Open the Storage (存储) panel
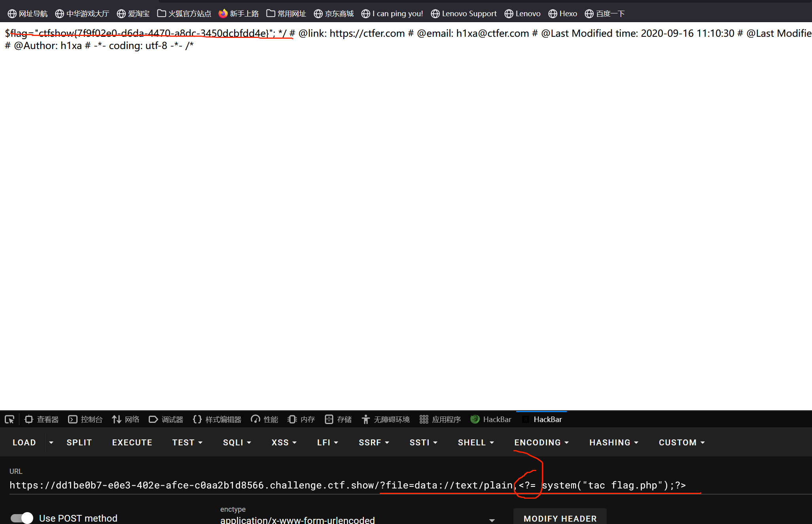812x524 pixels. point(338,419)
